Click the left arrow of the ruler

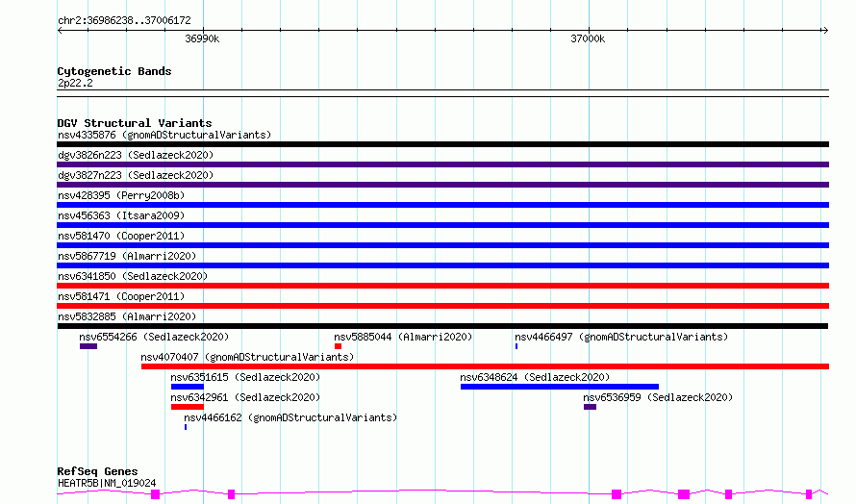pos(60,30)
